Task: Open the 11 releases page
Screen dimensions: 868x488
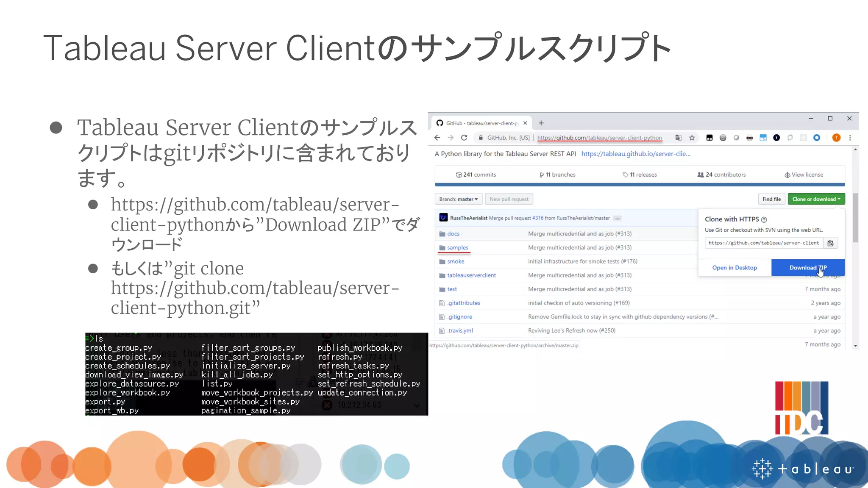Action: pyautogui.click(x=640, y=175)
